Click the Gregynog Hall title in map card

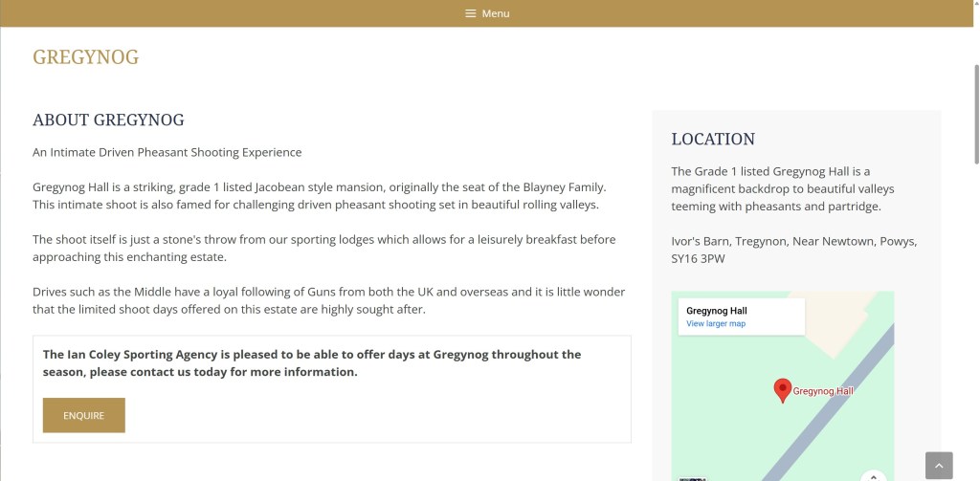point(717,311)
